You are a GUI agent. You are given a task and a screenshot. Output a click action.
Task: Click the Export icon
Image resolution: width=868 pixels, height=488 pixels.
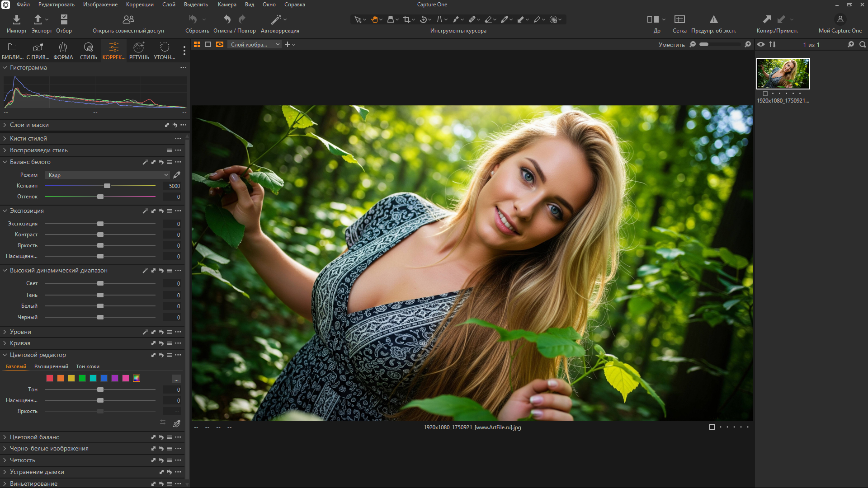click(x=38, y=19)
